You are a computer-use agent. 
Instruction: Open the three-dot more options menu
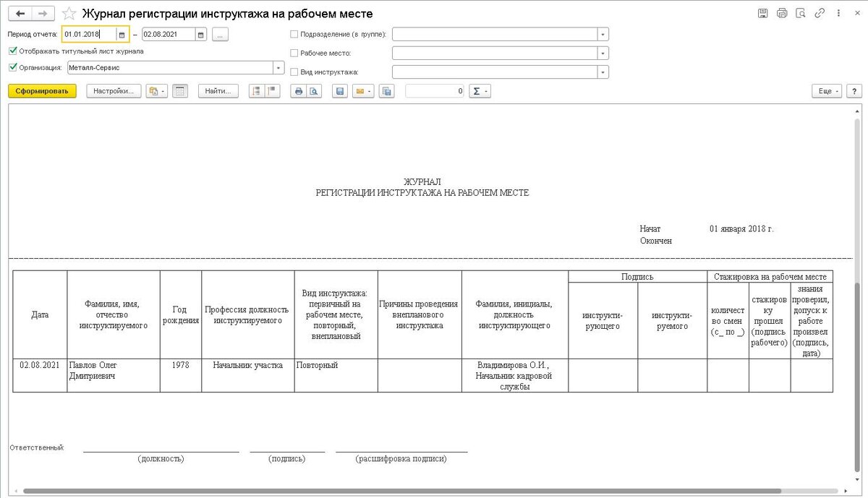click(x=838, y=13)
